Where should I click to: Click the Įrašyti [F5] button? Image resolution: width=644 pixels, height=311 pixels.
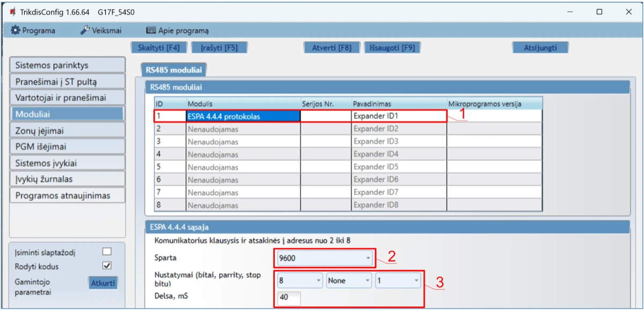219,47
